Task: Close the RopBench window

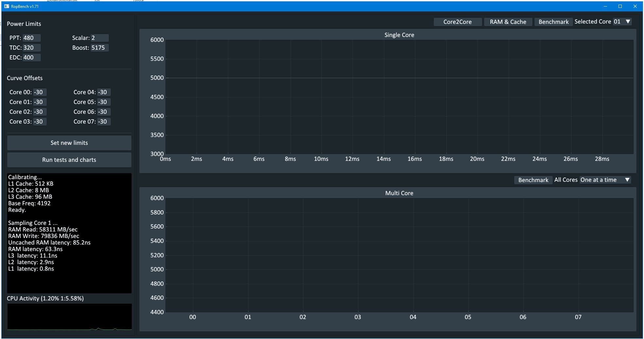Action: point(635,6)
